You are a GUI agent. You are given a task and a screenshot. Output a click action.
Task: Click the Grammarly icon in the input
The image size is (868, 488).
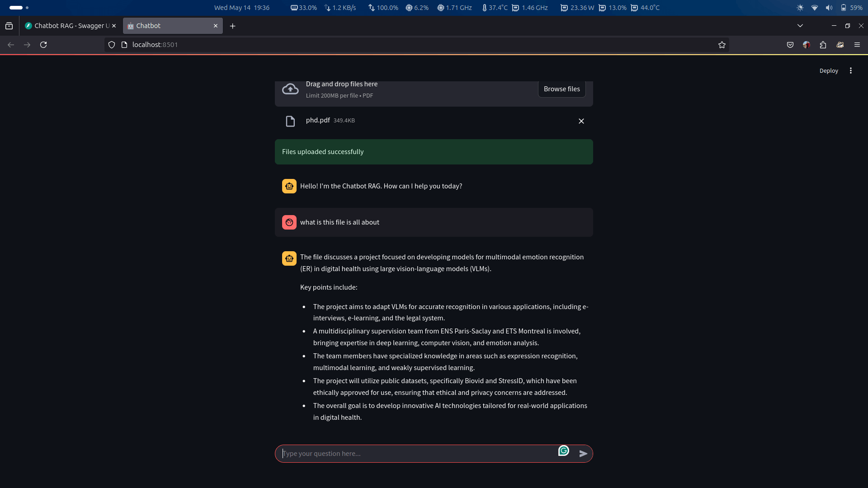click(x=563, y=450)
